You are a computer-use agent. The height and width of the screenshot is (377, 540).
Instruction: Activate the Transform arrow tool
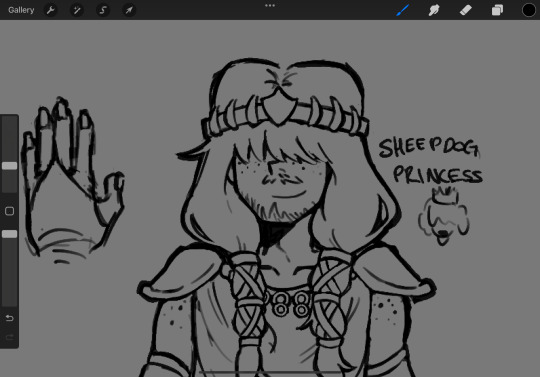129,10
